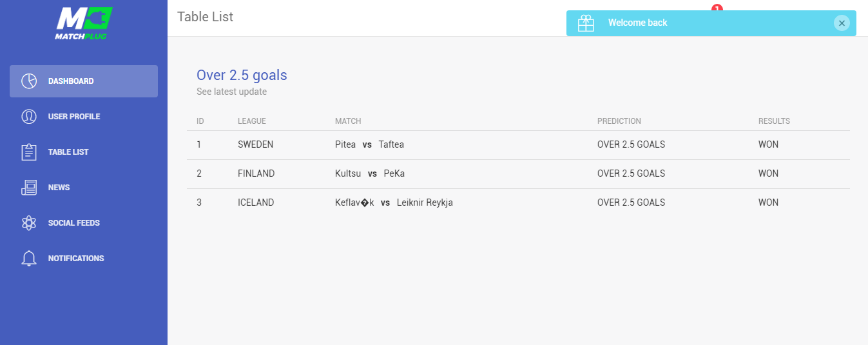Navigate to SOCIAL FEEDS
The height and width of the screenshot is (345, 868).
[84, 223]
